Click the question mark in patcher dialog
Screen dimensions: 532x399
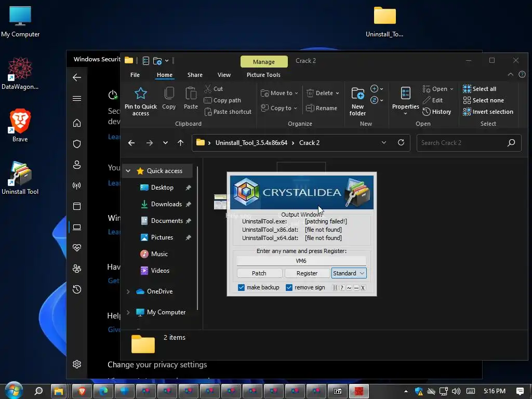[x=342, y=288]
